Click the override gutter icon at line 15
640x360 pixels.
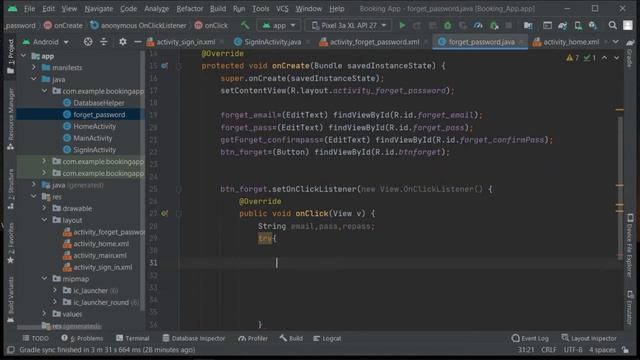click(164, 66)
